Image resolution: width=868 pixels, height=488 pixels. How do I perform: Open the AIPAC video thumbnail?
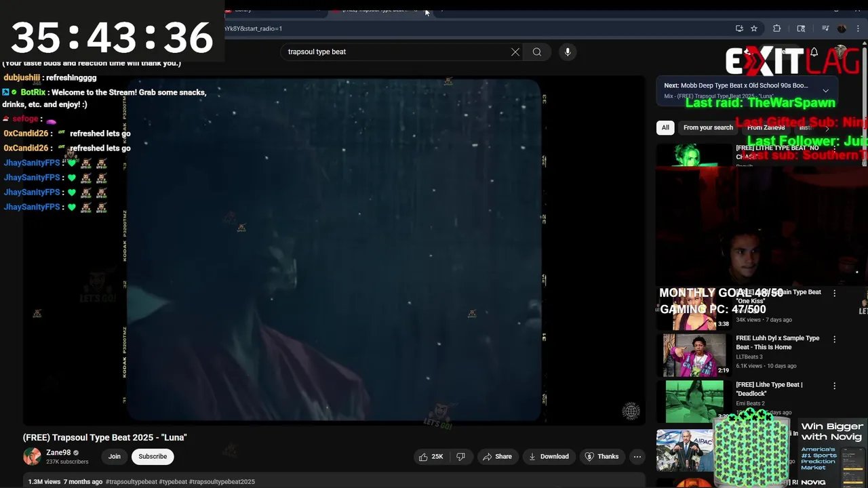(x=685, y=450)
